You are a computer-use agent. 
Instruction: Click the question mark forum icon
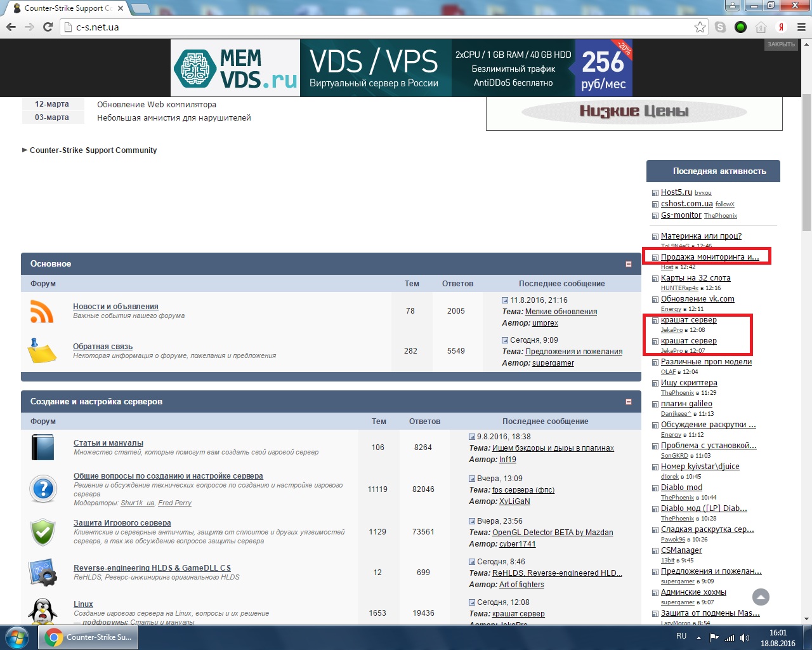tap(43, 489)
